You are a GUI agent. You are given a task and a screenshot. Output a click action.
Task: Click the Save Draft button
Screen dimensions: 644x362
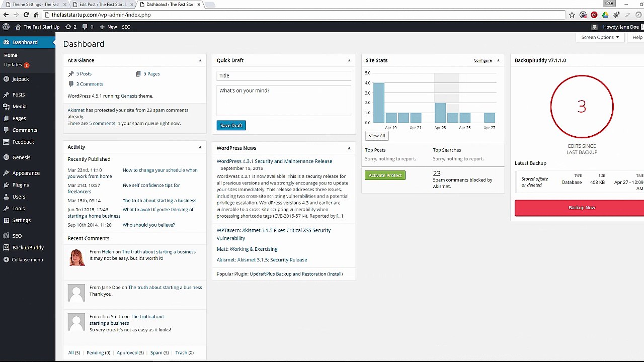pyautogui.click(x=231, y=125)
